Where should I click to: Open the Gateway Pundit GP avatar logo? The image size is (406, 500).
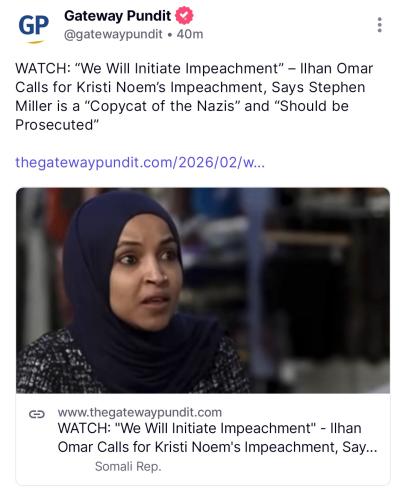pyautogui.click(x=33, y=28)
